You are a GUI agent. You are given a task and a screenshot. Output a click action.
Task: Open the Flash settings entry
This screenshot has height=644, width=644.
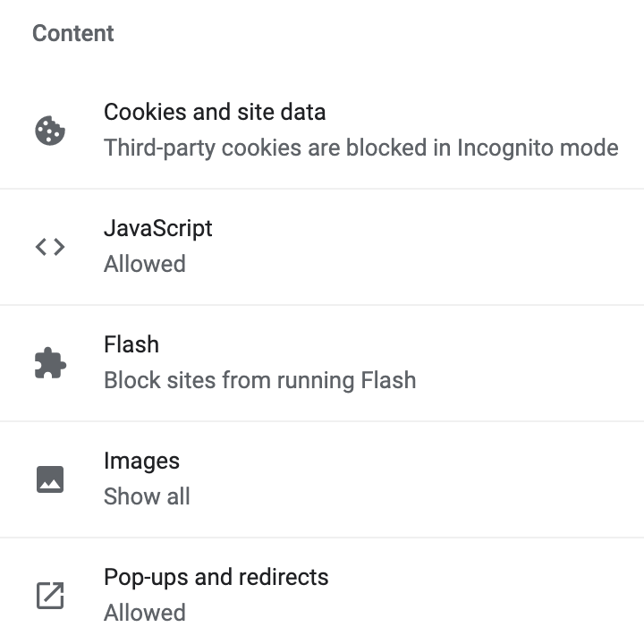coord(358,363)
